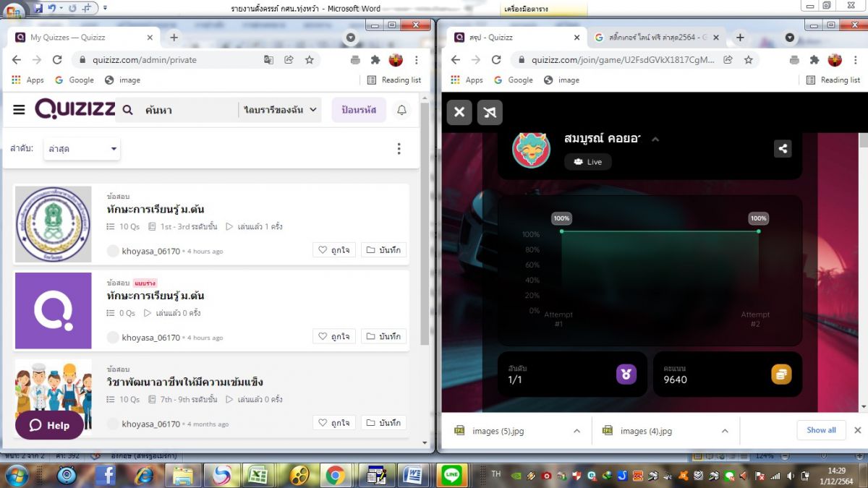Click the ป้อนรหัส enter code button
Screen dimensions: 868x488
[359, 110]
